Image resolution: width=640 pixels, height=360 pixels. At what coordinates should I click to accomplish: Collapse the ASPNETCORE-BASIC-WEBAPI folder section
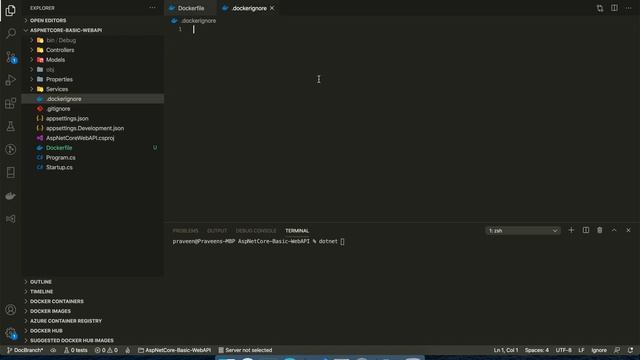pyautogui.click(x=93, y=30)
